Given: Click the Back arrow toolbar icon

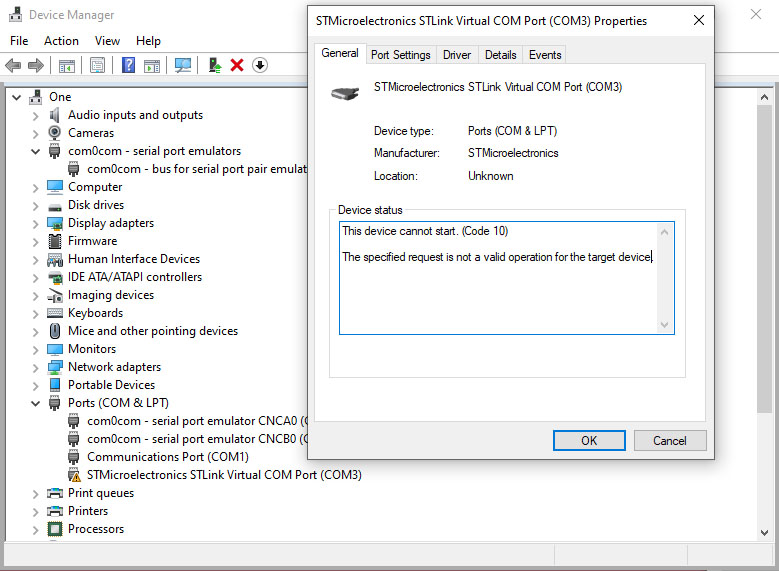Looking at the screenshot, I should [13, 65].
